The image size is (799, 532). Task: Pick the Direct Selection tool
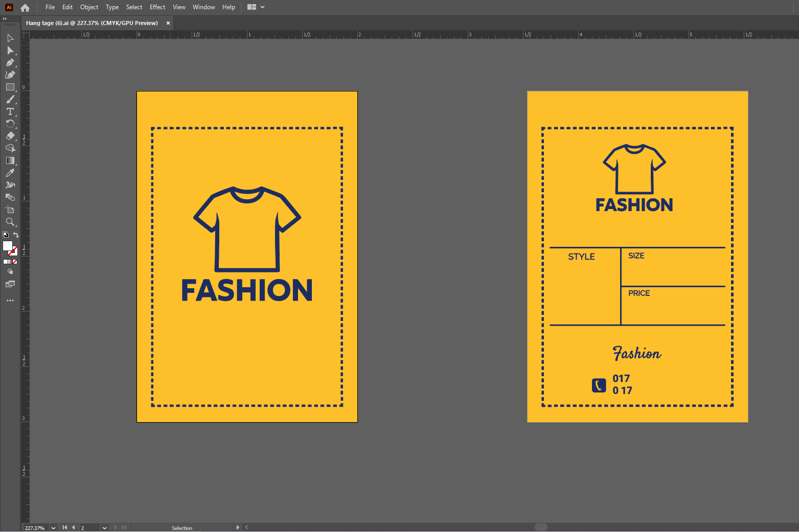tap(10, 51)
